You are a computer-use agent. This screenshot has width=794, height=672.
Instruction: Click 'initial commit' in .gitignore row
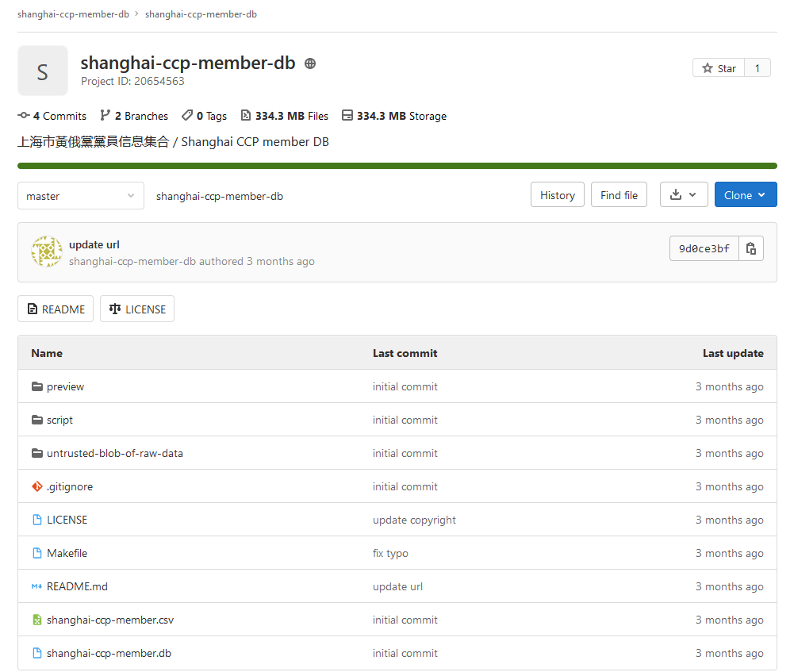(405, 486)
